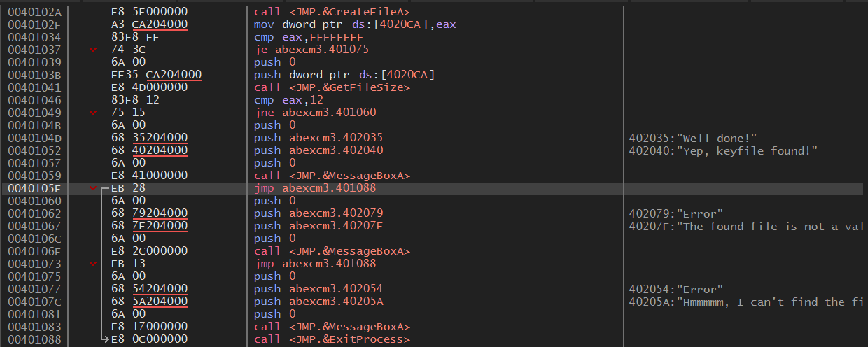The image size is (868, 347).
Task: Click opcode bytes 68 40204000
Action: point(149,150)
